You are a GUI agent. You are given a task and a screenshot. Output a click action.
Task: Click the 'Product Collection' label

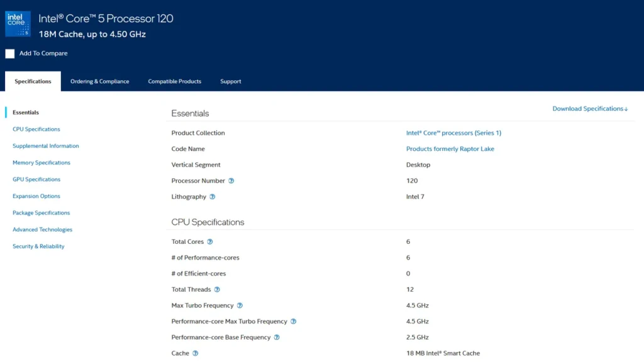[198, 133]
